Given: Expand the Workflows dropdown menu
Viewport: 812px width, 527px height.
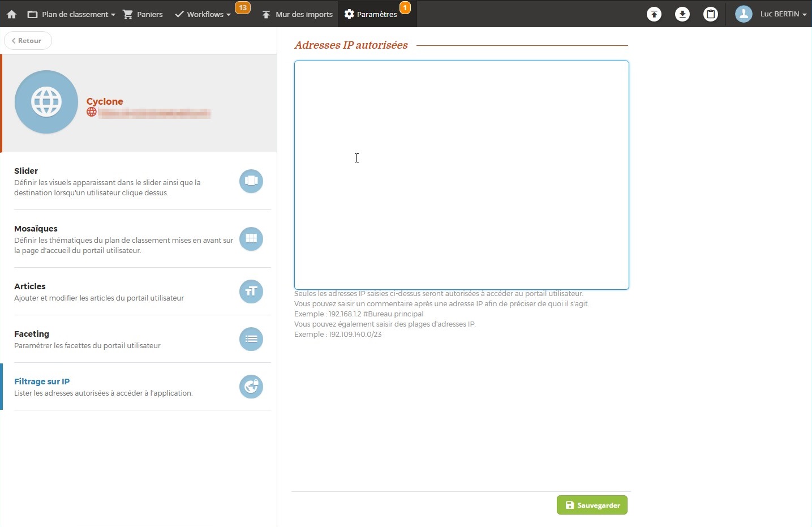Looking at the screenshot, I should (x=203, y=14).
